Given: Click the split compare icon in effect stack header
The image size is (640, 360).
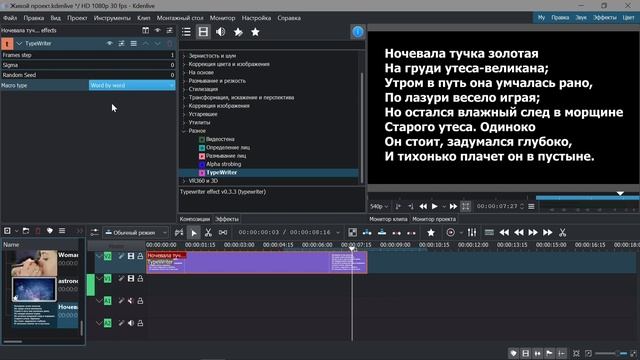Looking at the screenshot, I should pyautogui.click(x=145, y=30).
